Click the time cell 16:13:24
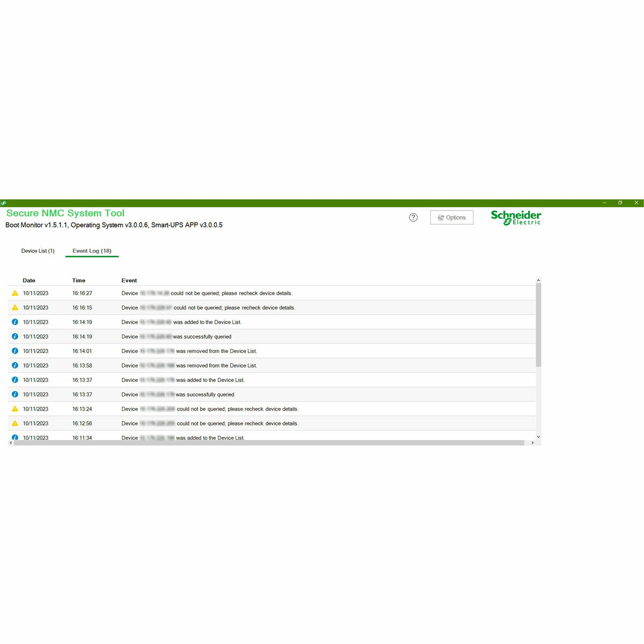 (x=82, y=409)
